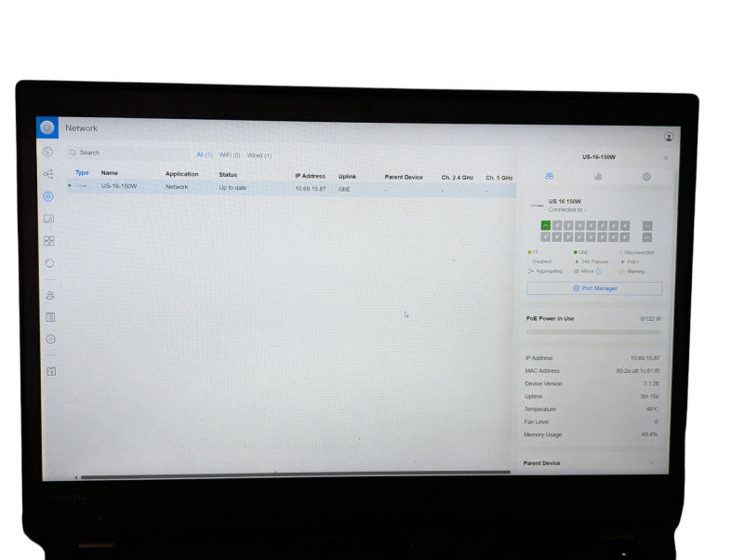Select the green active port 1 on the switch

(x=546, y=225)
